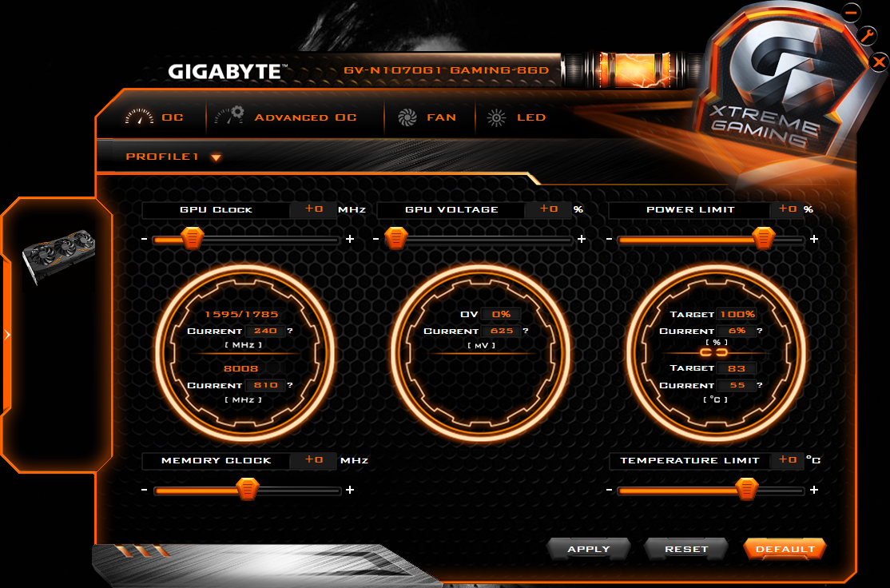The height and width of the screenshot is (588, 890).
Task: Decrease Temperature Limit with minus button
Action: point(609,490)
